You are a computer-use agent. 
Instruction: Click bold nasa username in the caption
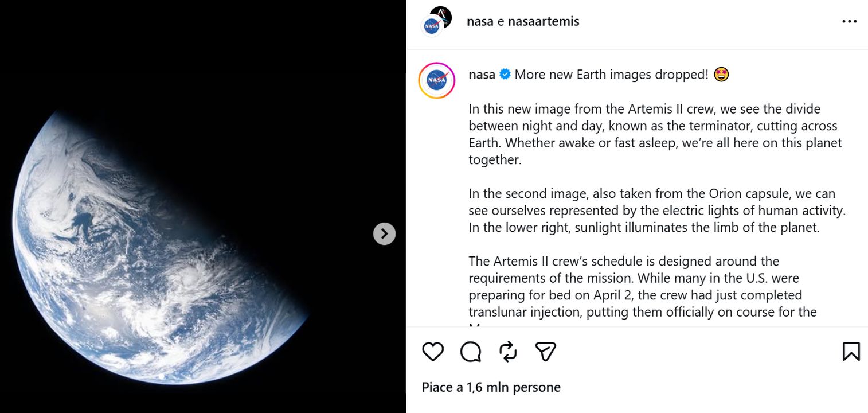pos(482,75)
